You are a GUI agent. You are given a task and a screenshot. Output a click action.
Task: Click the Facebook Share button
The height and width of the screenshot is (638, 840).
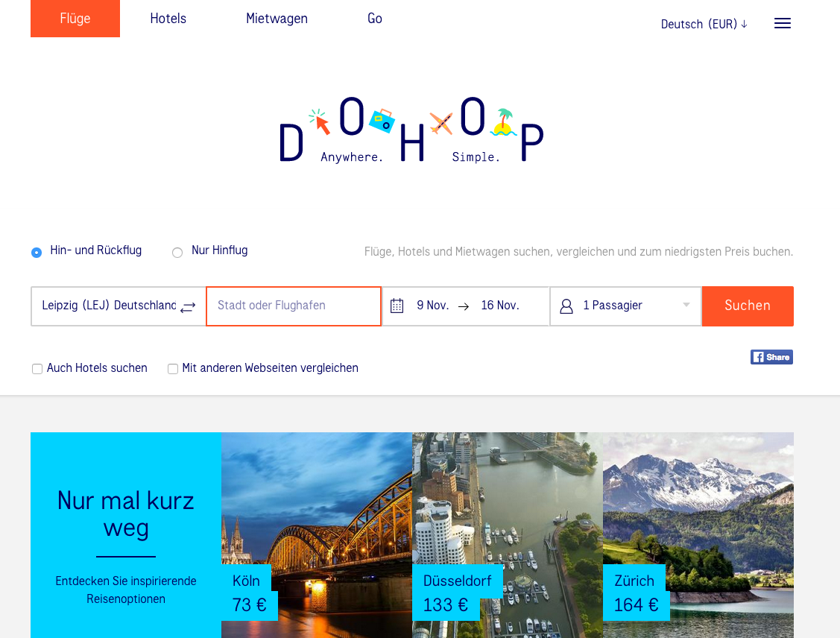click(771, 357)
